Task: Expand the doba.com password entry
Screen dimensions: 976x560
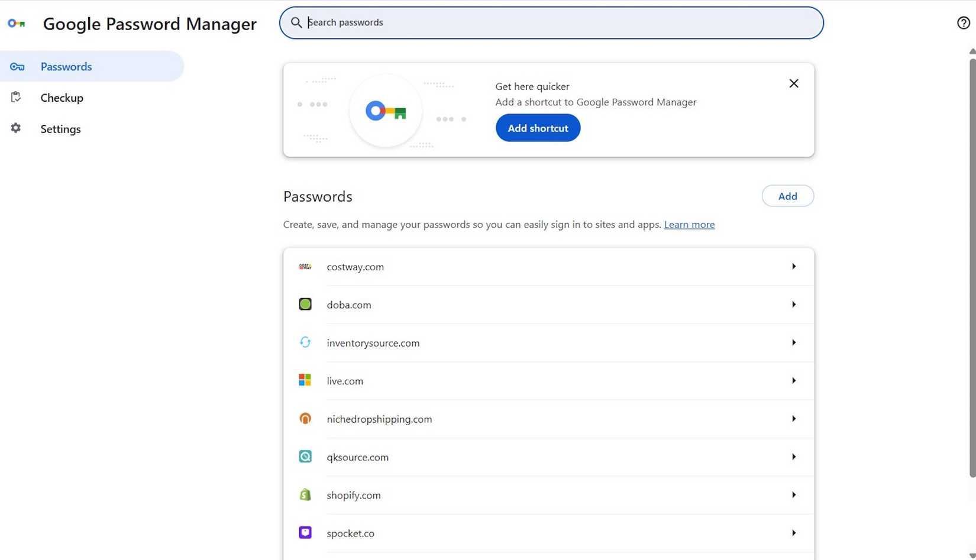Action: (794, 304)
